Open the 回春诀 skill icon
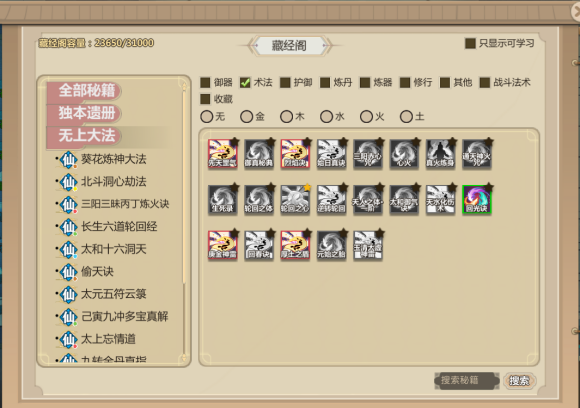 pyautogui.click(x=259, y=245)
